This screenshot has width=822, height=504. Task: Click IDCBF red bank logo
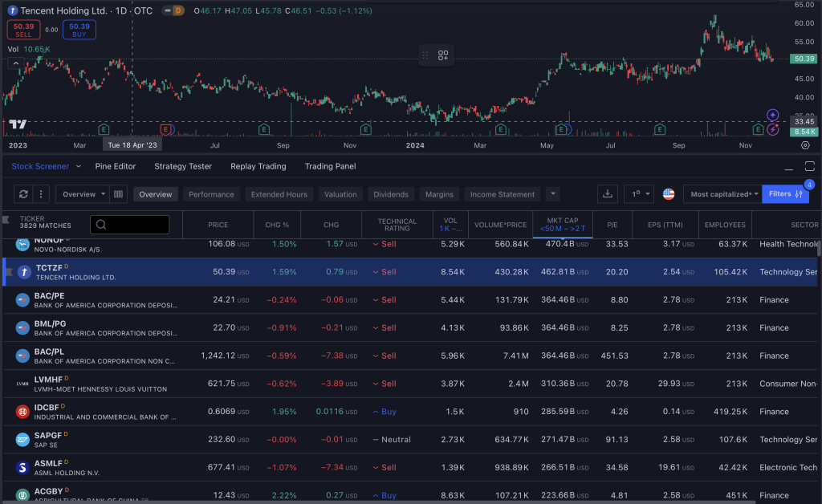pos(22,412)
